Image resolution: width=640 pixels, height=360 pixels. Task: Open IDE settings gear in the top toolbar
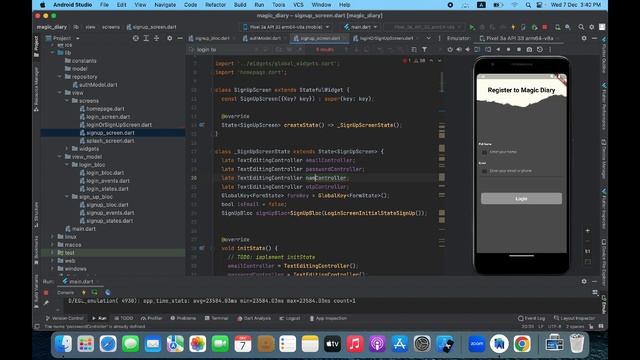click(591, 27)
